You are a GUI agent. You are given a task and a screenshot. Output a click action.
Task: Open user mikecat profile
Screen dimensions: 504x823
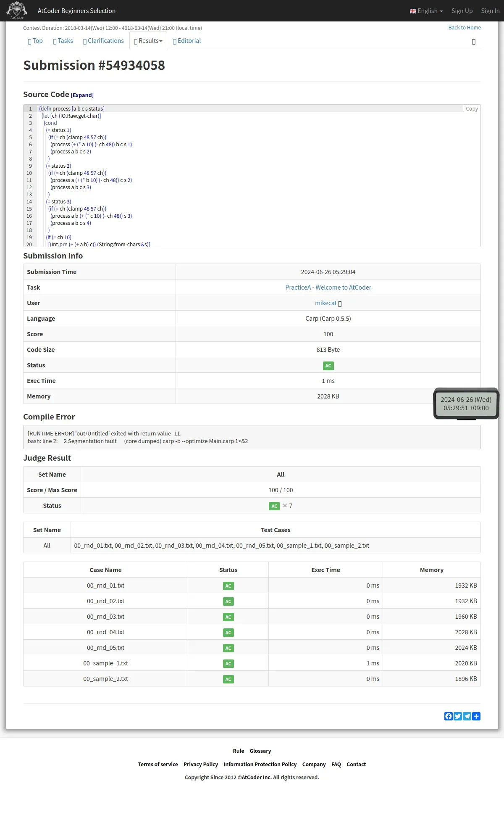pos(326,303)
